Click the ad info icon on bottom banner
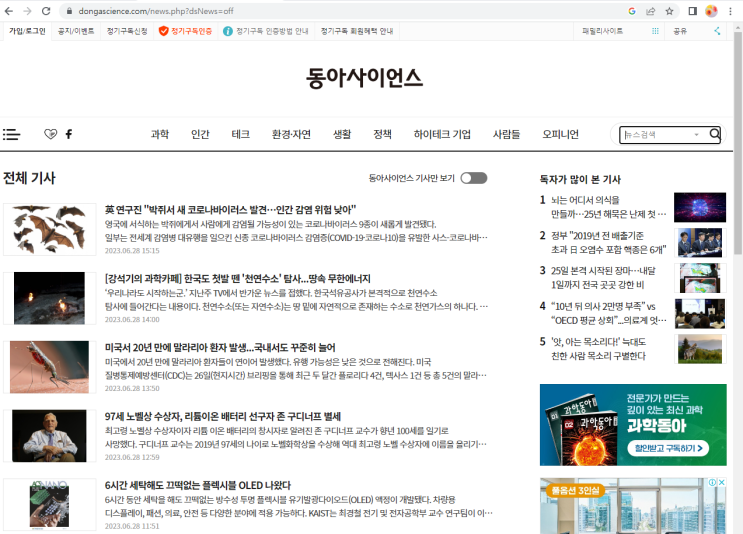743x534 pixels. point(712,482)
